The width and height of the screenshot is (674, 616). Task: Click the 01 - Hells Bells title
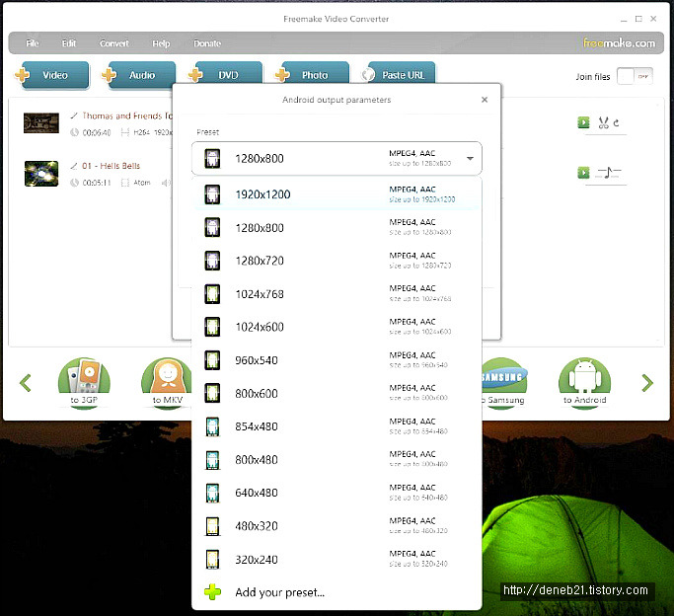[x=111, y=166]
